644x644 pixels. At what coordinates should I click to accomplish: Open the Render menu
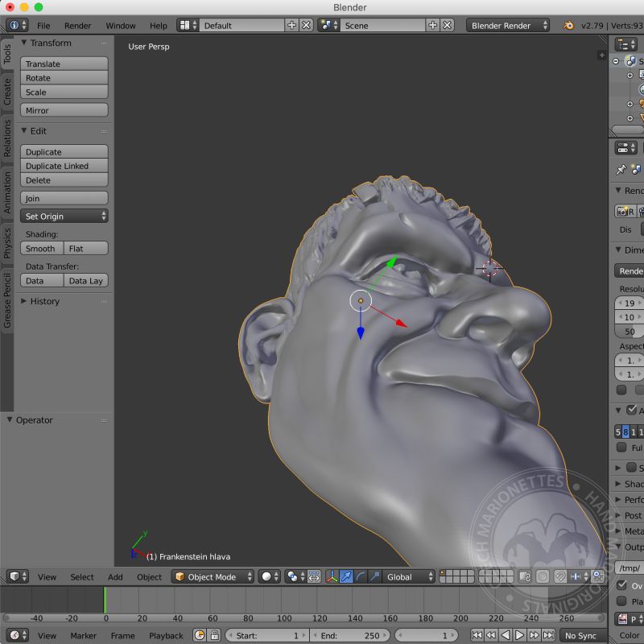pos(78,26)
